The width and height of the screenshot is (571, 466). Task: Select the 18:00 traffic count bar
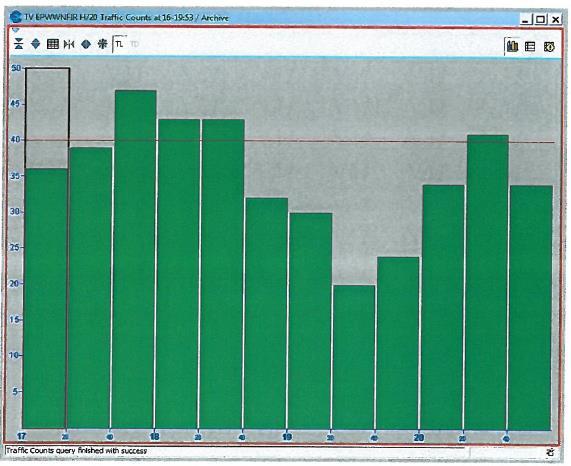click(179, 274)
